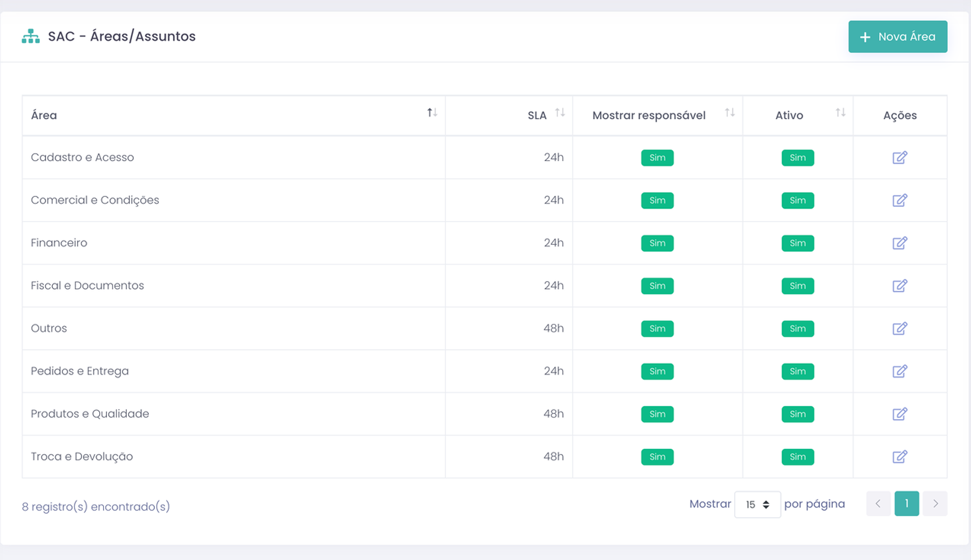Sort by Mostrar responsável arrows
The image size is (971, 560).
[730, 112]
